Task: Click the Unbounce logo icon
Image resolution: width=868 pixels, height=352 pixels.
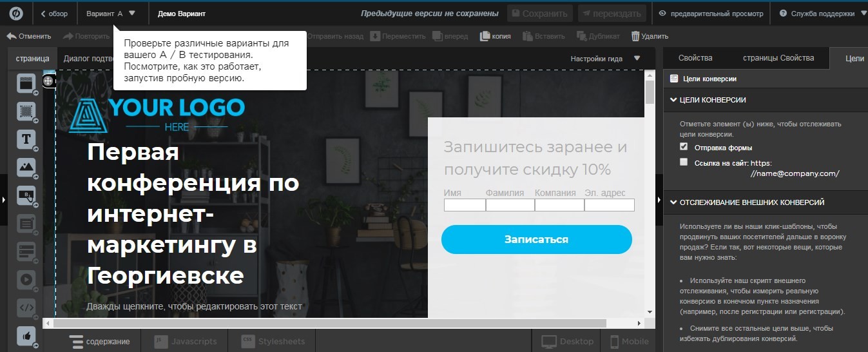Action: (16, 13)
